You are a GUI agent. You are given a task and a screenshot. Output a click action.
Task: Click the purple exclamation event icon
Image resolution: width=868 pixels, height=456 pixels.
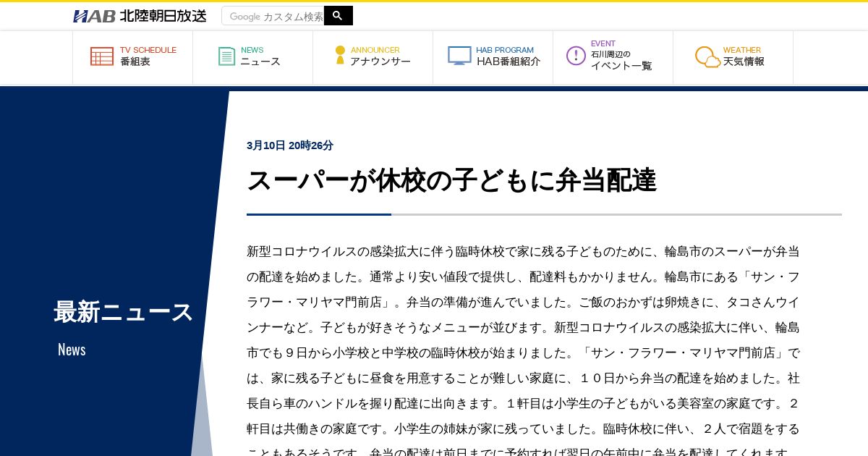click(576, 56)
